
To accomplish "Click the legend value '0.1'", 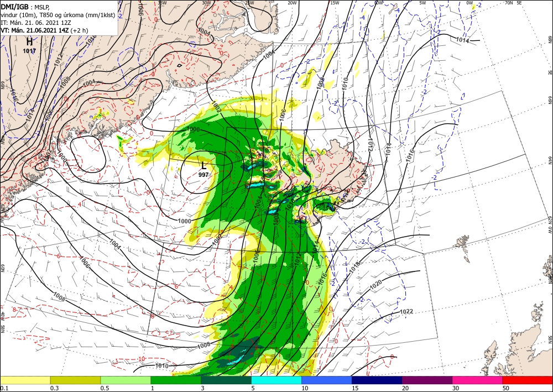I will [4, 388].
